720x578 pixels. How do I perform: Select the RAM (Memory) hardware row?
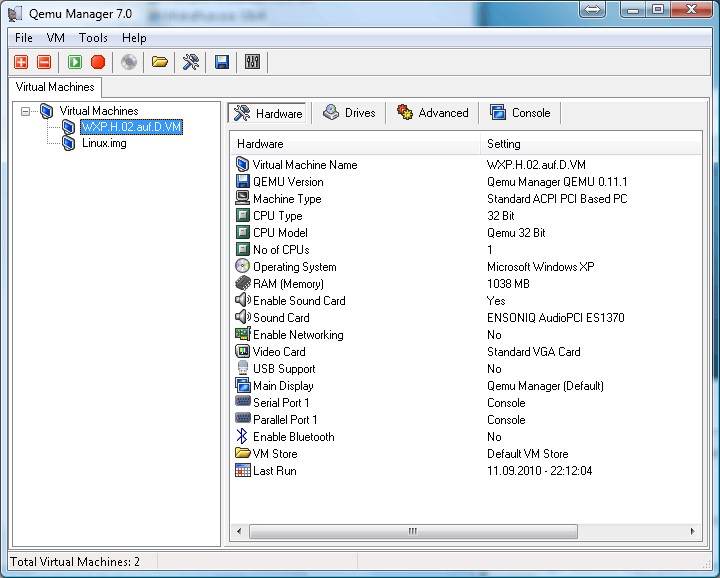click(288, 284)
